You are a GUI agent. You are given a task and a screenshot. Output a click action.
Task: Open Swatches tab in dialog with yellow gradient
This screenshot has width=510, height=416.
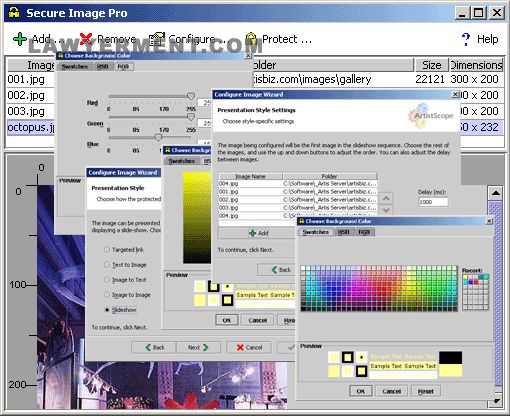click(x=182, y=161)
